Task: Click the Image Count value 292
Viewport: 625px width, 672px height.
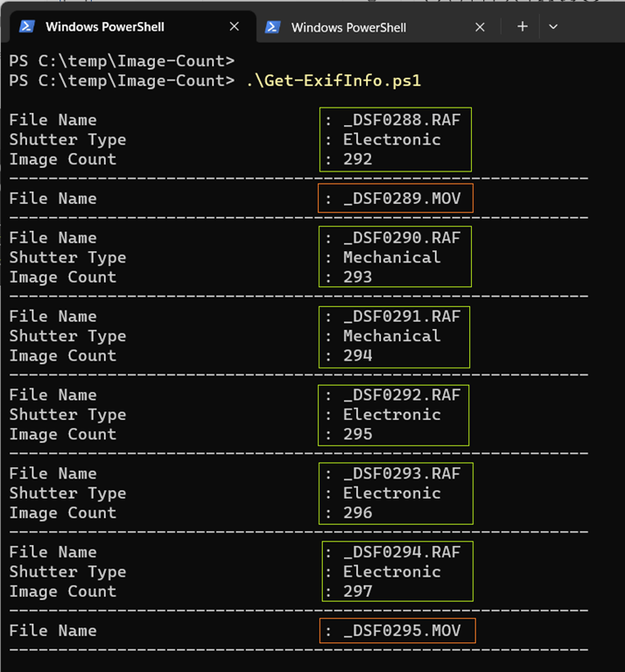Action: [x=358, y=159]
